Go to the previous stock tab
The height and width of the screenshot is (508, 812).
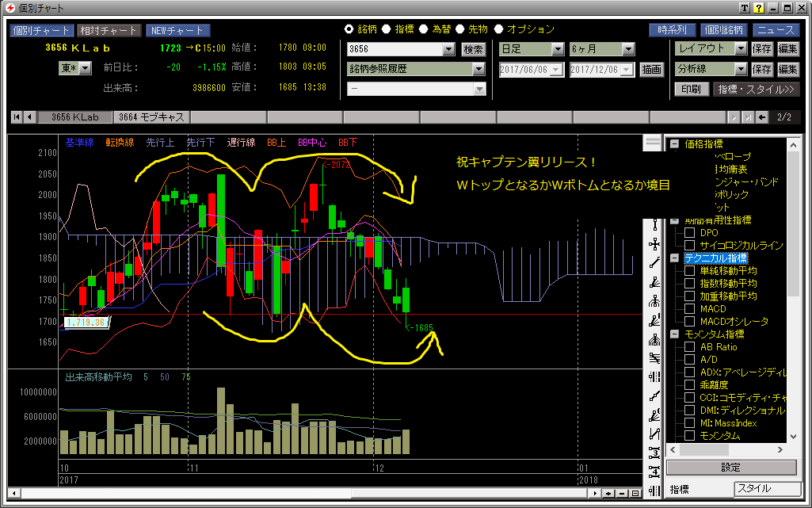[x=29, y=117]
